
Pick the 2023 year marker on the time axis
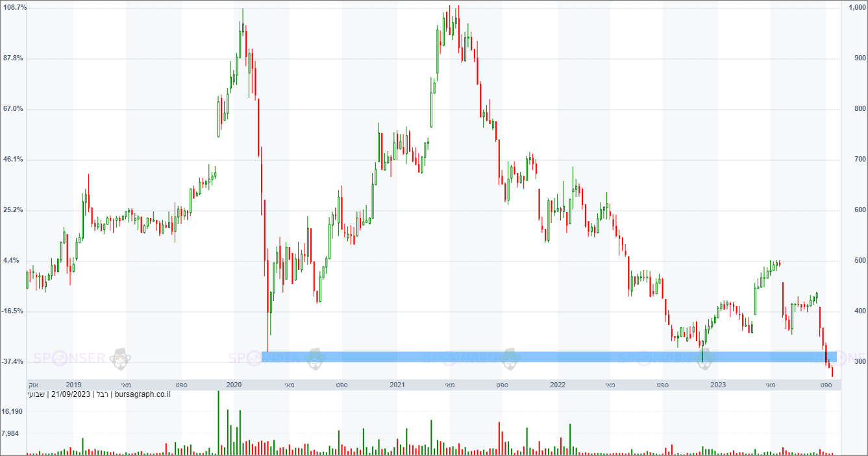[x=718, y=385]
